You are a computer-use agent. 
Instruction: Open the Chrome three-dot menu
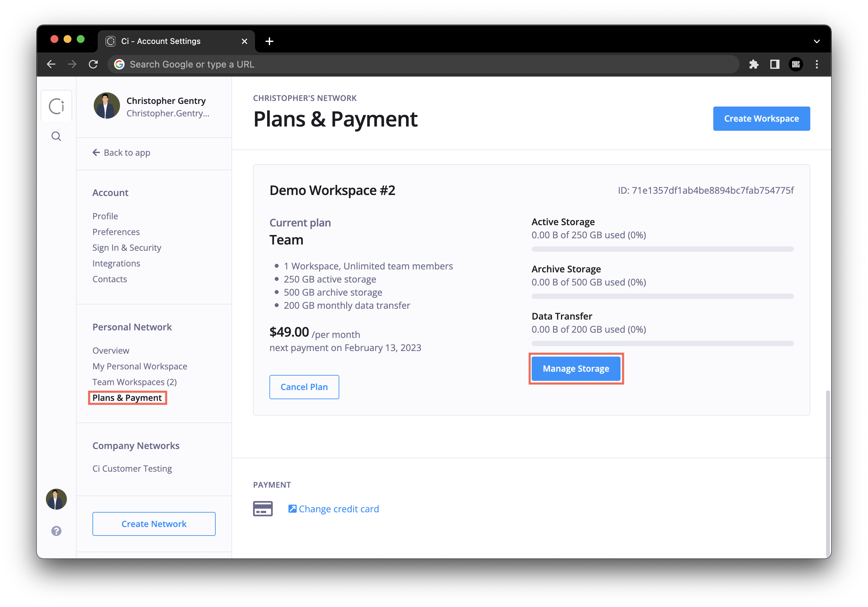(817, 64)
